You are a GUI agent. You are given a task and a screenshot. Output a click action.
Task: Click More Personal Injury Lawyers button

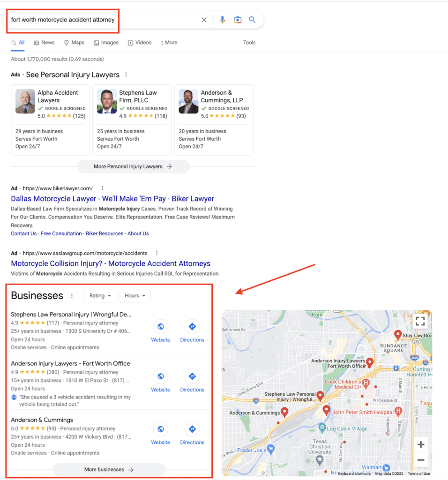[x=133, y=166]
